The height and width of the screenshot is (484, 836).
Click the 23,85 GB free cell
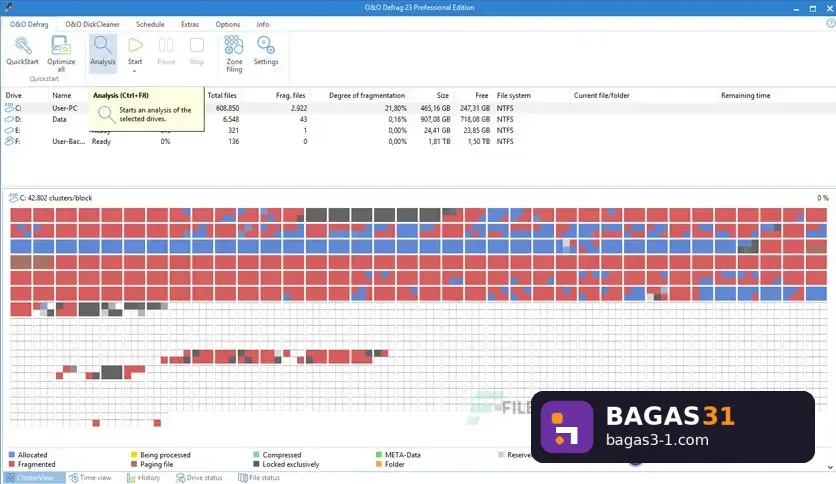pyautogui.click(x=476, y=130)
